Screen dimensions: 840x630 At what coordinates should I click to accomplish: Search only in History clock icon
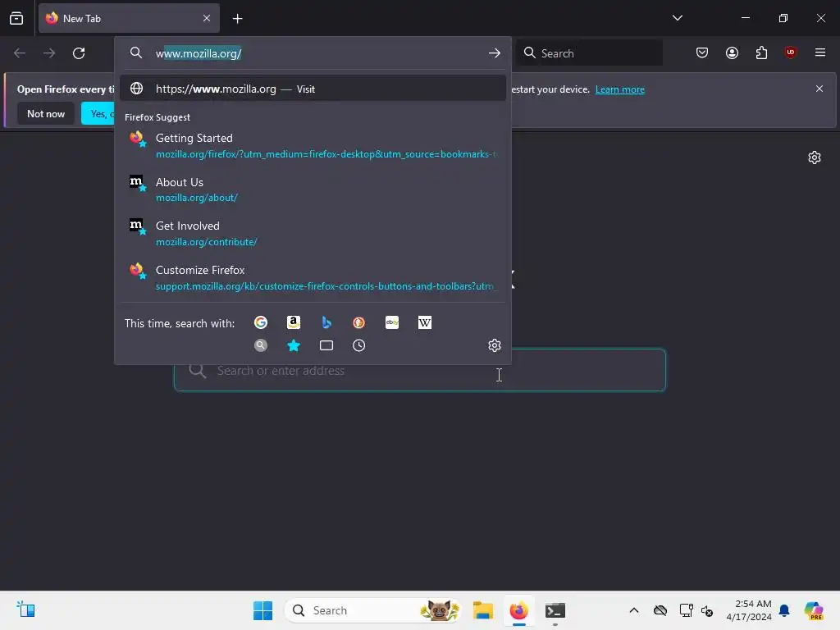pos(359,345)
